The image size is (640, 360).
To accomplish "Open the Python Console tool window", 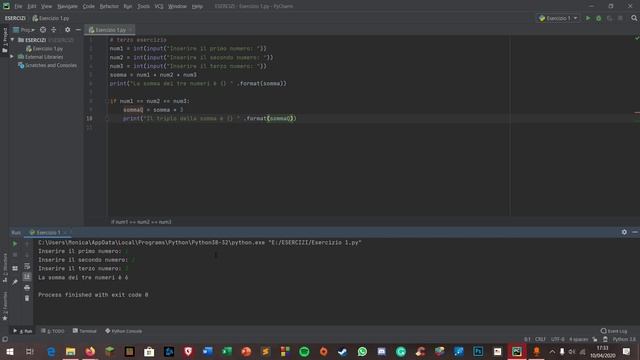I will (123, 331).
